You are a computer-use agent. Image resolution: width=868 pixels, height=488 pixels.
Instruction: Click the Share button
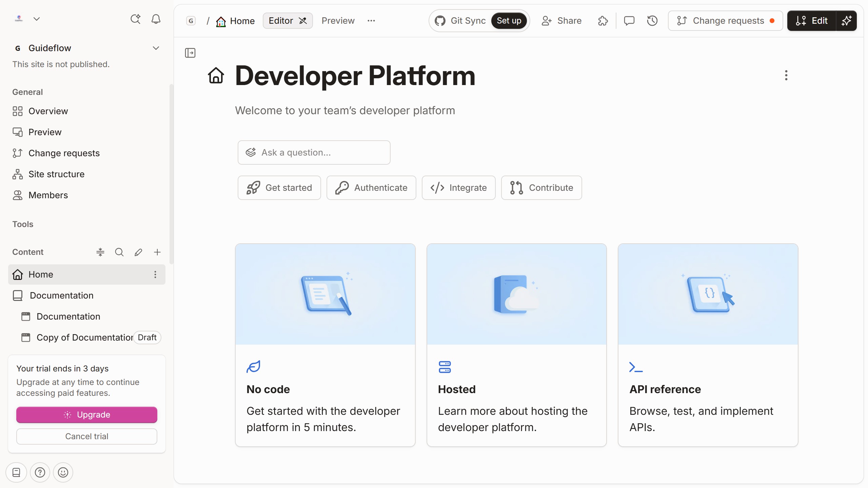pyautogui.click(x=561, y=21)
